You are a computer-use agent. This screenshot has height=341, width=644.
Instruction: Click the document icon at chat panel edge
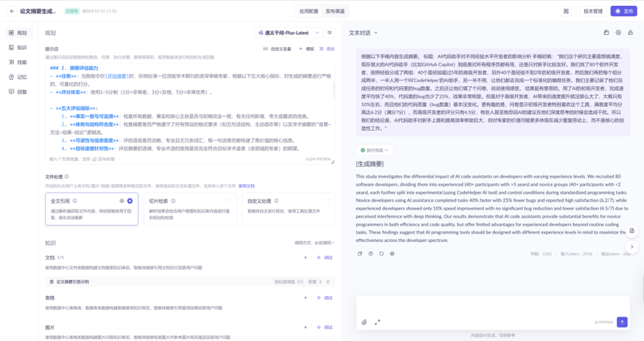[632, 231]
